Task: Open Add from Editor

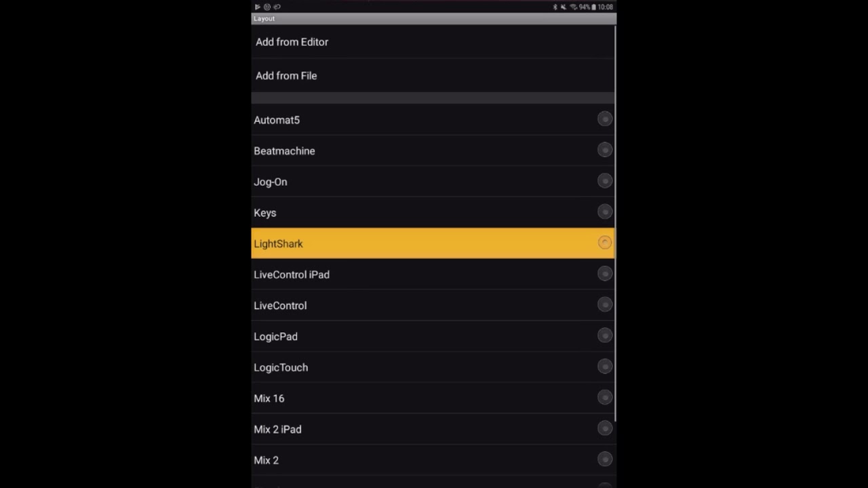Action: pyautogui.click(x=433, y=42)
